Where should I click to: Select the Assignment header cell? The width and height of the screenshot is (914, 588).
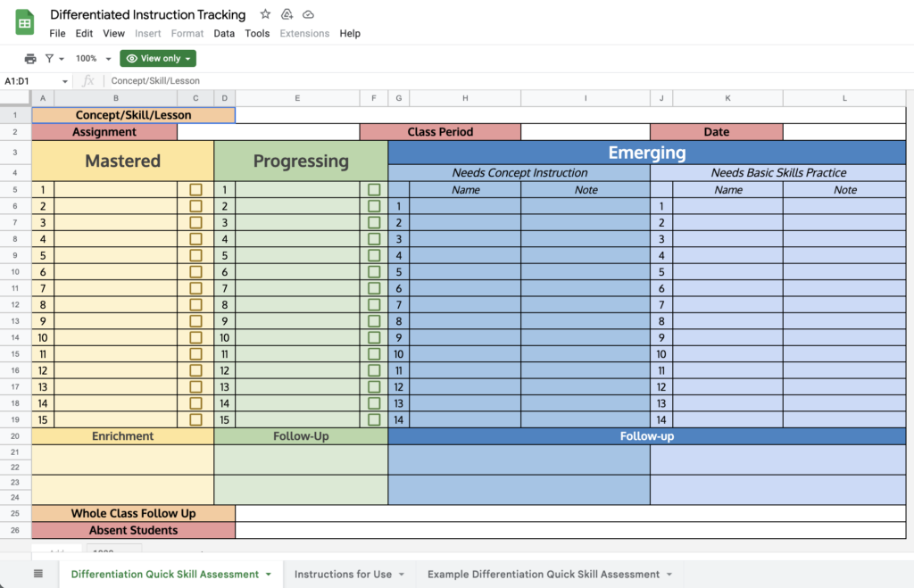point(104,131)
